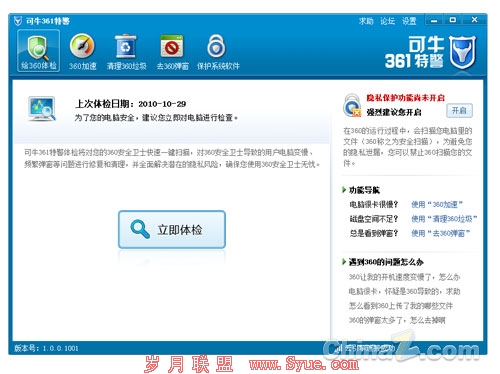Open question 电脑很卡，怀疑是360导致的
This screenshot has height=374, width=500.
point(404,291)
